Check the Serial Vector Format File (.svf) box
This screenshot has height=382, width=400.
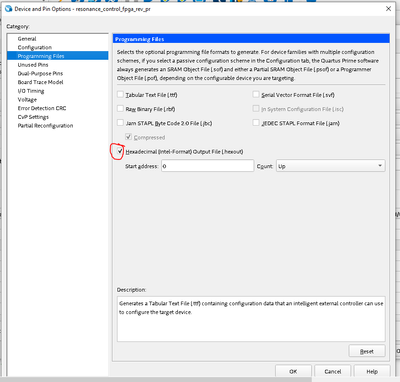click(x=256, y=95)
